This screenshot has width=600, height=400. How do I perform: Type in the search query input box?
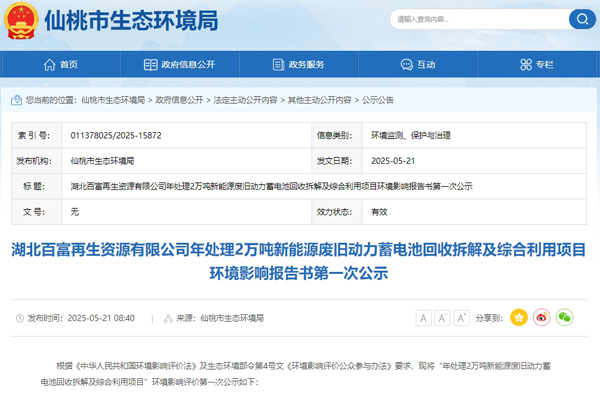click(x=470, y=19)
